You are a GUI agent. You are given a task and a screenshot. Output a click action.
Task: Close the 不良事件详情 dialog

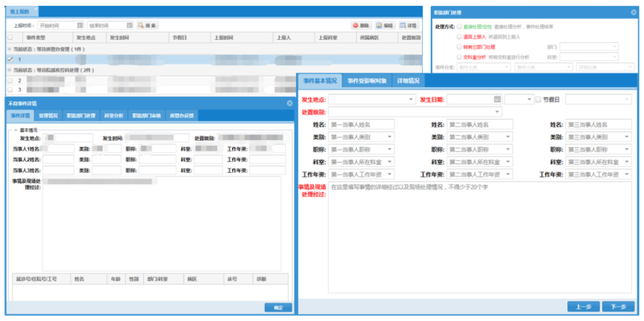(289, 104)
